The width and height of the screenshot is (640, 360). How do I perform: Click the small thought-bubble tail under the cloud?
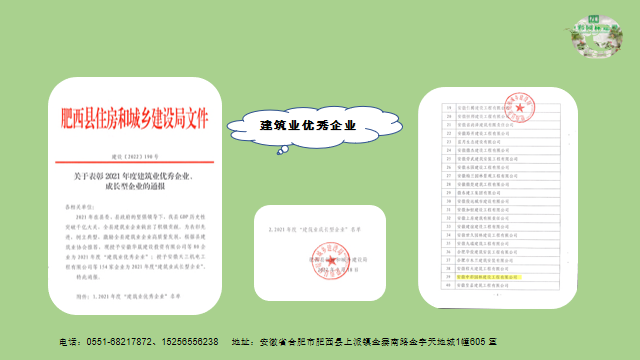282,150
